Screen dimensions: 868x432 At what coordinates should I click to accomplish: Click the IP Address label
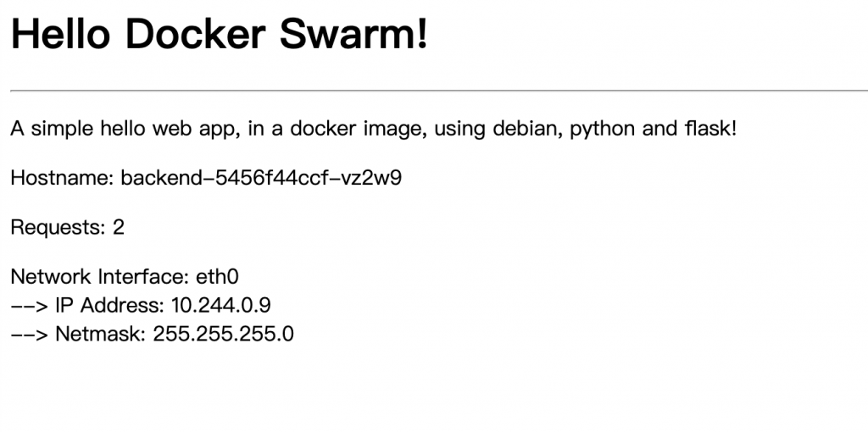click(x=110, y=305)
